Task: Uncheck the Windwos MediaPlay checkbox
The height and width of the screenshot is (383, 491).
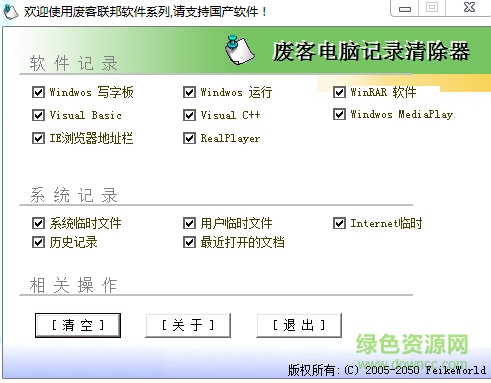Action: (339, 114)
